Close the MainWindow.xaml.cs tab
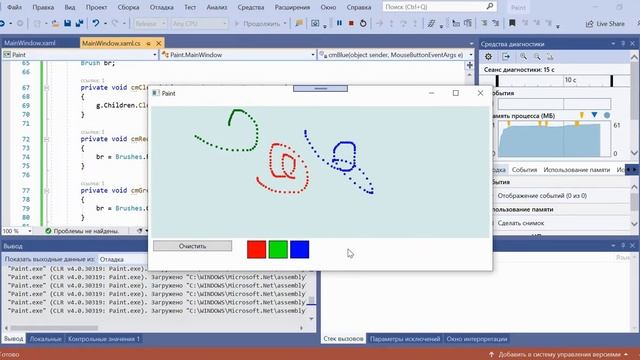This screenshot has height=360, width=640. coord(158,43)
